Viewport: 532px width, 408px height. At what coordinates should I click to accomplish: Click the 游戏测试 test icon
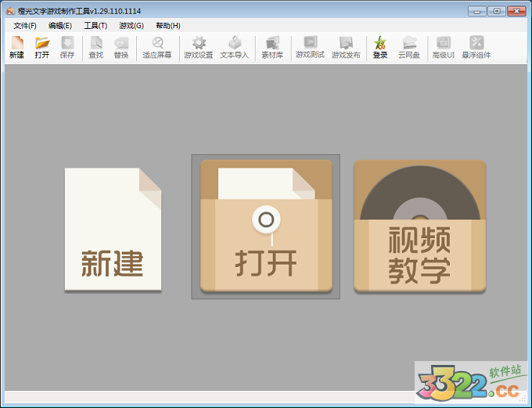310,47
